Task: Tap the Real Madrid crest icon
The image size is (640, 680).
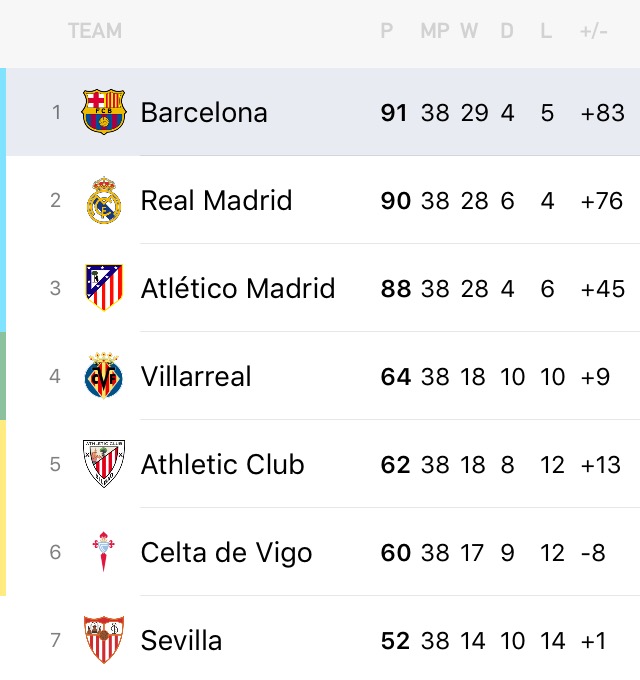Action: tap(104, 200)
